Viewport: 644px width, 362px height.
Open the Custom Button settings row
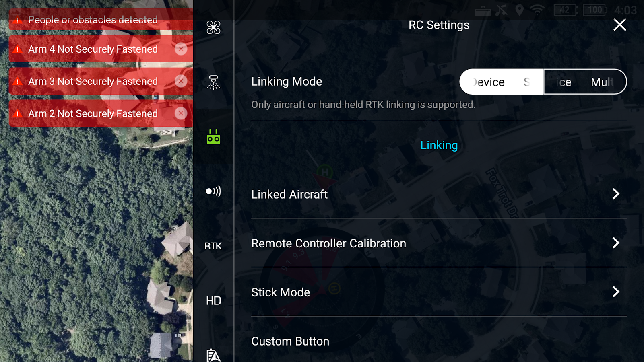[439, 341]
